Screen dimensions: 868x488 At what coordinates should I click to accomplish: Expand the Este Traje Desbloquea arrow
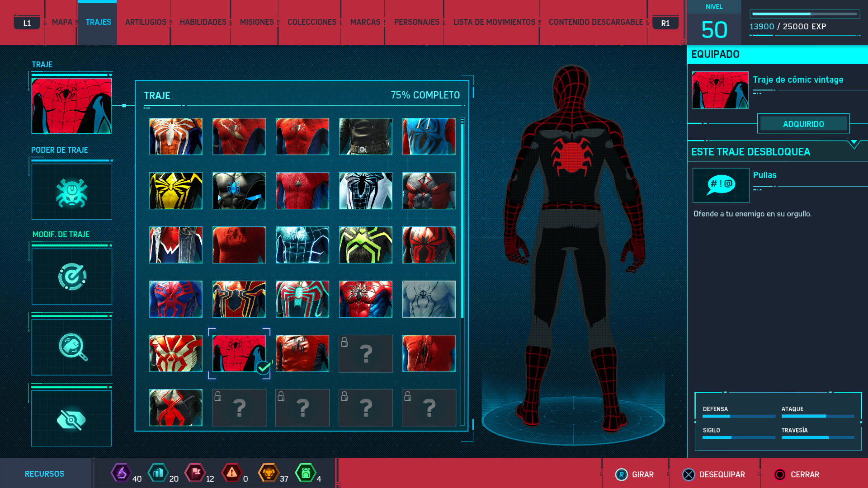click(x=854, y=144)
